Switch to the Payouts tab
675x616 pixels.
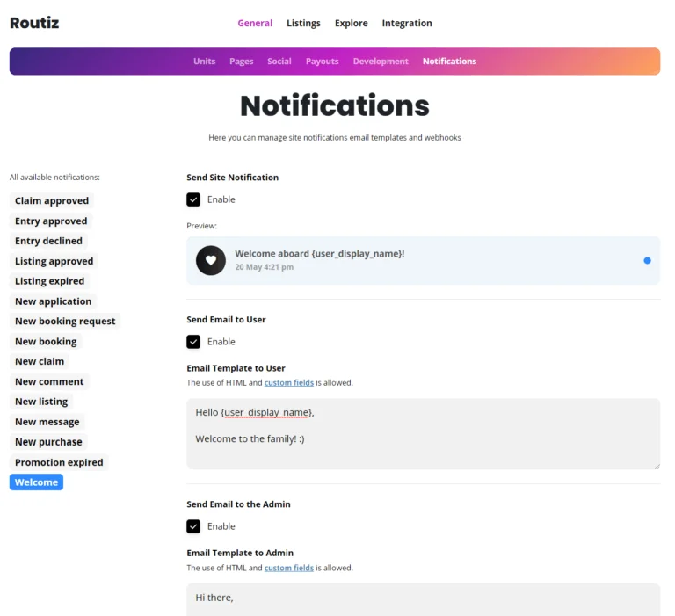coord(322,62)
